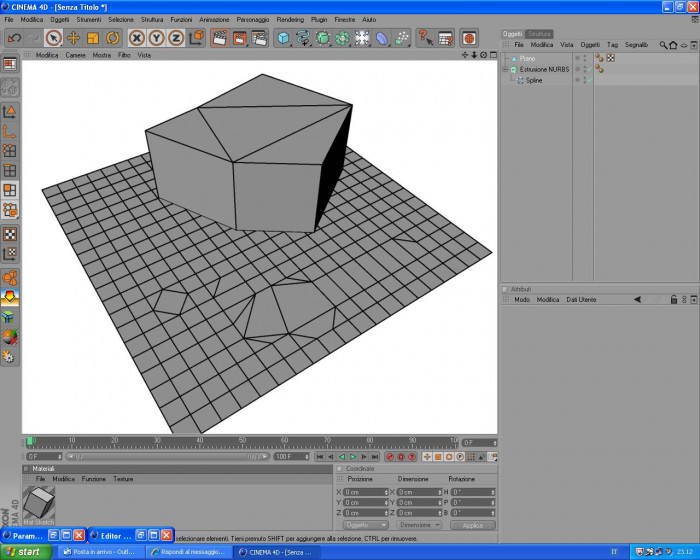The height and width of the screenshot is (560, 700).
Task: Click the timeline ruler at frame 50
Action: [242, 442]
